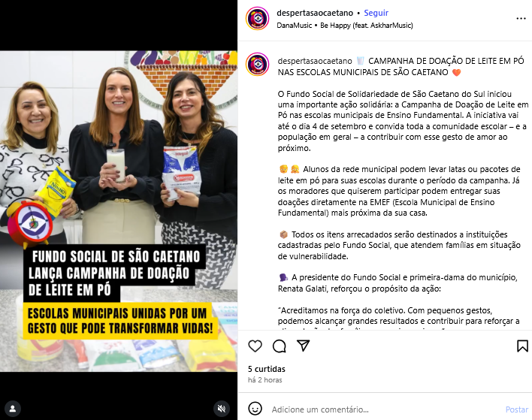
Task: Focus the Adicione um comentário field
Action: (385, 409)
